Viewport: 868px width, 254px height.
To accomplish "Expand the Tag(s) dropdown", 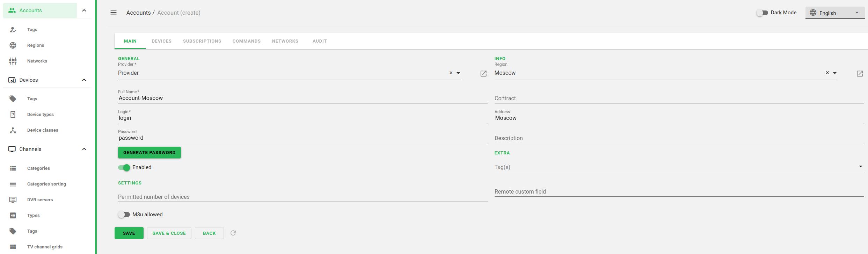I will tap(860, 167).
